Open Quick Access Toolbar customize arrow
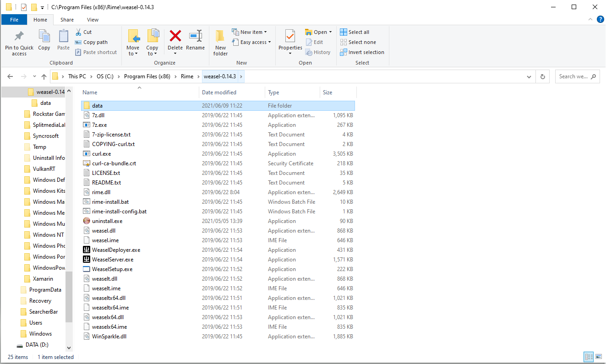This screenshot has height=364, width=606. pyautogui.click(x=42, y=7)
